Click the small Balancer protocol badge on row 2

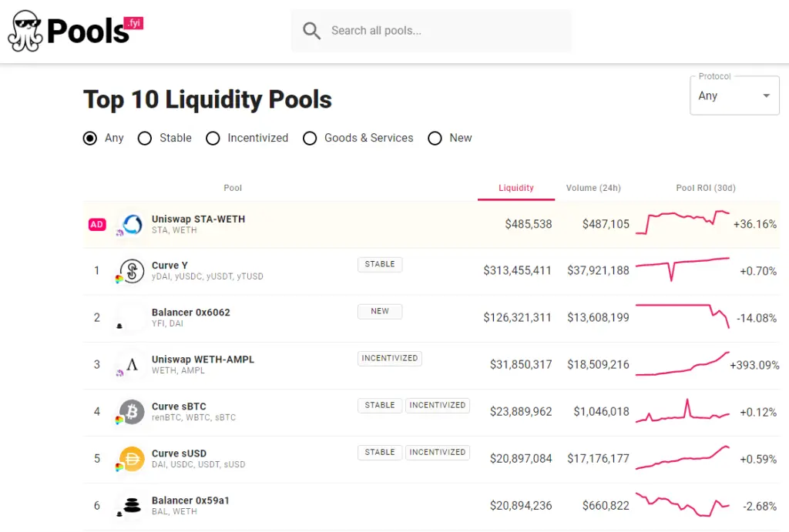pos(119,326)
